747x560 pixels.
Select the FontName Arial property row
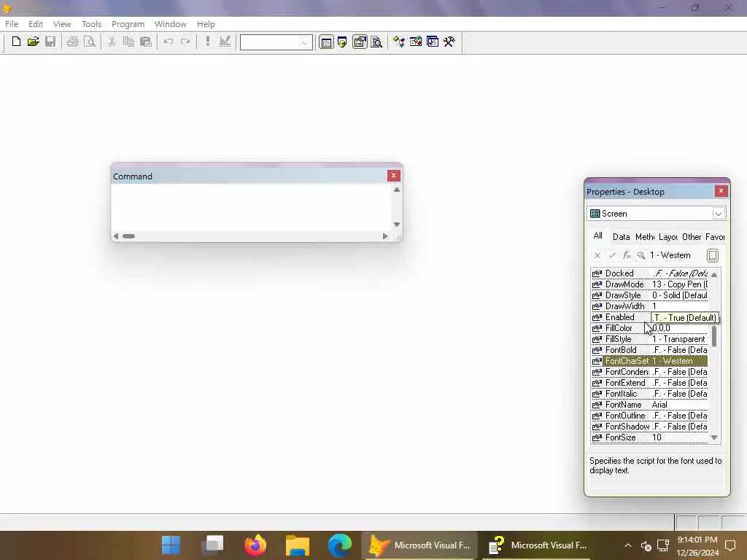click(x=649, y=405)
